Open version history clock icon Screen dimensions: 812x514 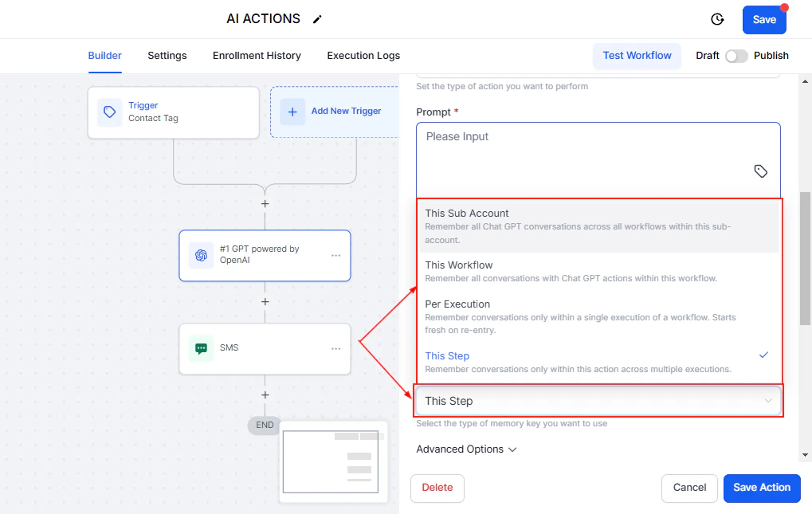(x=717, y=19)
